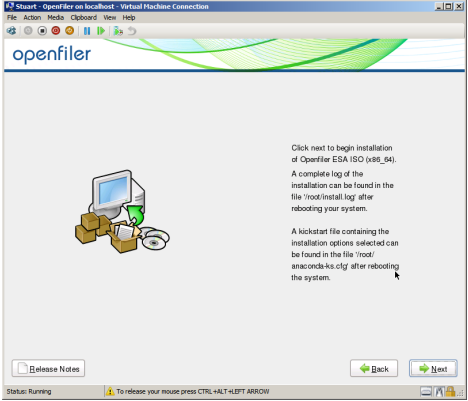Minimize the Virtual Machine Connection window

tap(439, 6)
